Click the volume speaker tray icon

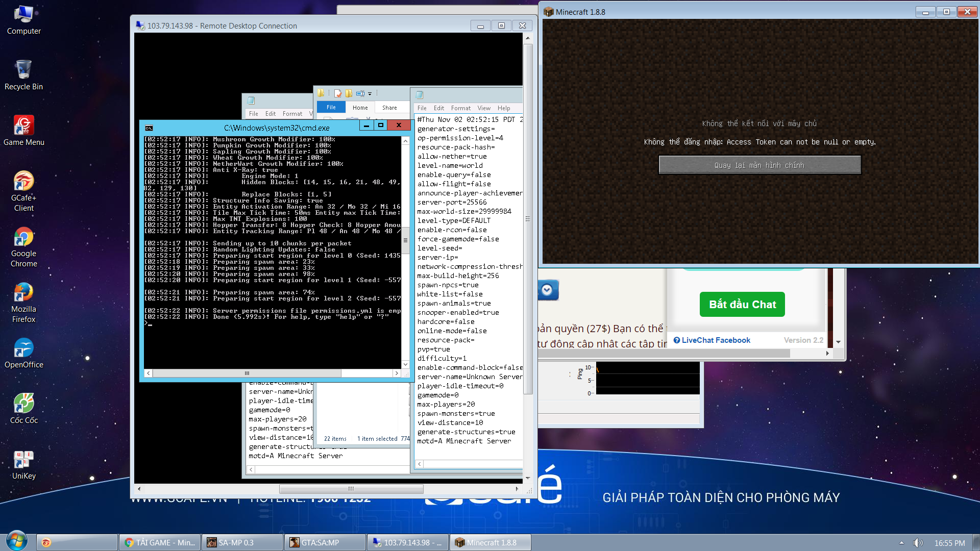pyautogui.click(x=918, y=543)
